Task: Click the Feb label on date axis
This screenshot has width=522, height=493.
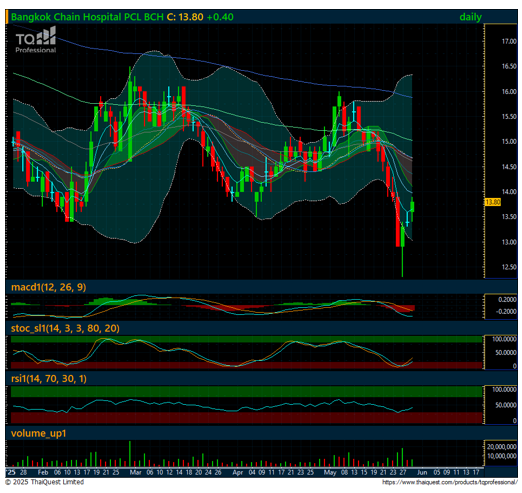Action: point(43,472)
